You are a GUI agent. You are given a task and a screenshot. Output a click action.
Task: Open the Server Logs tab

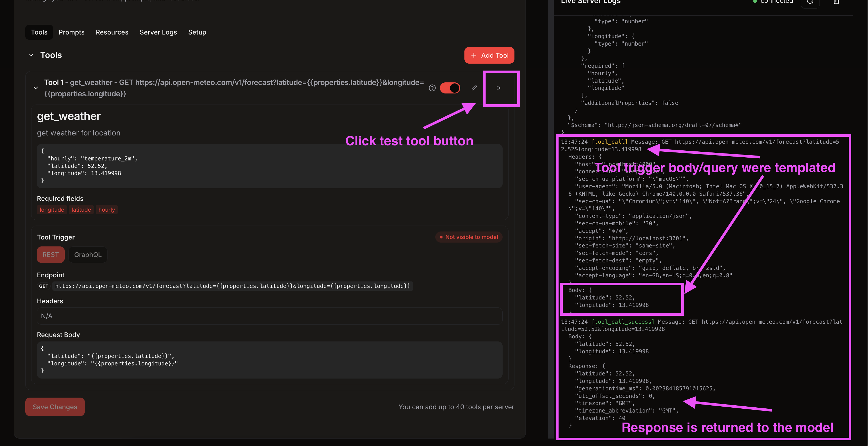tap(158, 32)
